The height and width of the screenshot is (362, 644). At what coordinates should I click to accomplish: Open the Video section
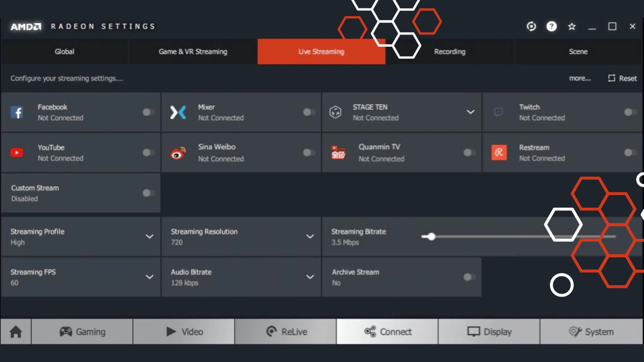184,332
